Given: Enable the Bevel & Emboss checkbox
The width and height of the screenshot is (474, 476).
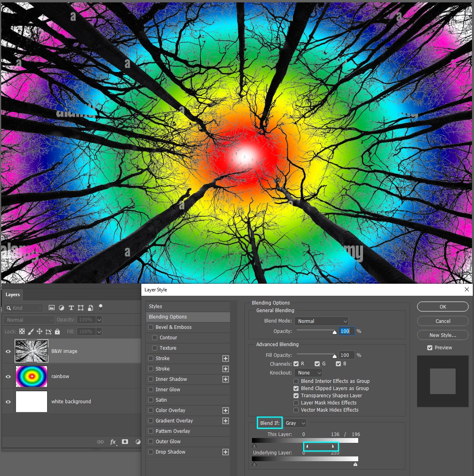Looking at the screenshot, I should point(151,327).
